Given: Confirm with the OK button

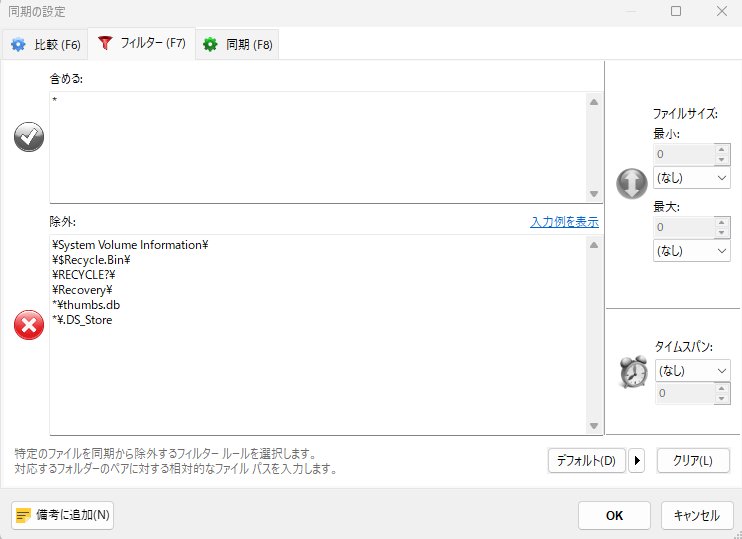Looking at the screenshot, I should point(614,515).
